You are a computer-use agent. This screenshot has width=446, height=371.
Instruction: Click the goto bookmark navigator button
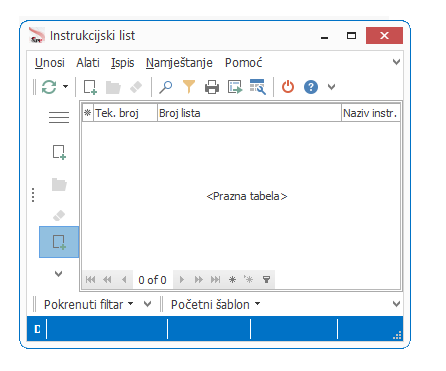point(249,279)
